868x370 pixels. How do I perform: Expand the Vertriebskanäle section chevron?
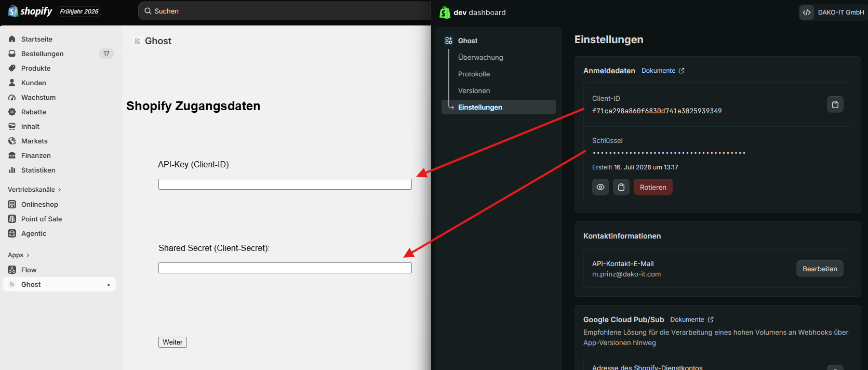(60, 190)
